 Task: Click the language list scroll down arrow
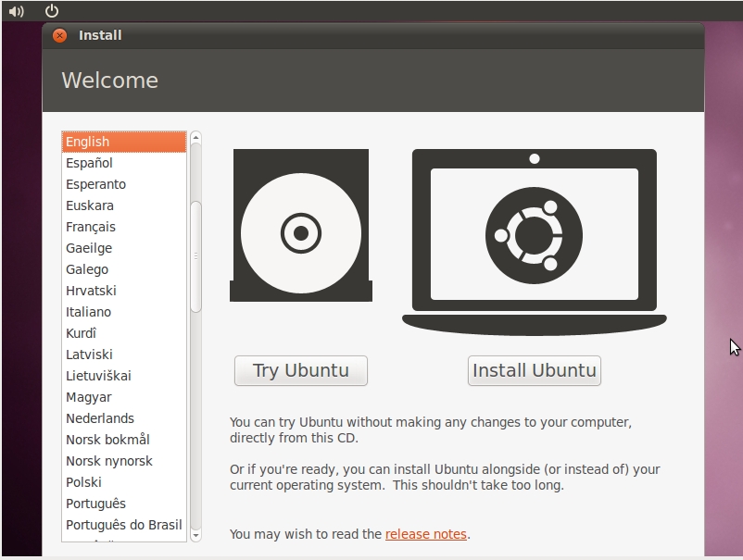tap(195, 536)
